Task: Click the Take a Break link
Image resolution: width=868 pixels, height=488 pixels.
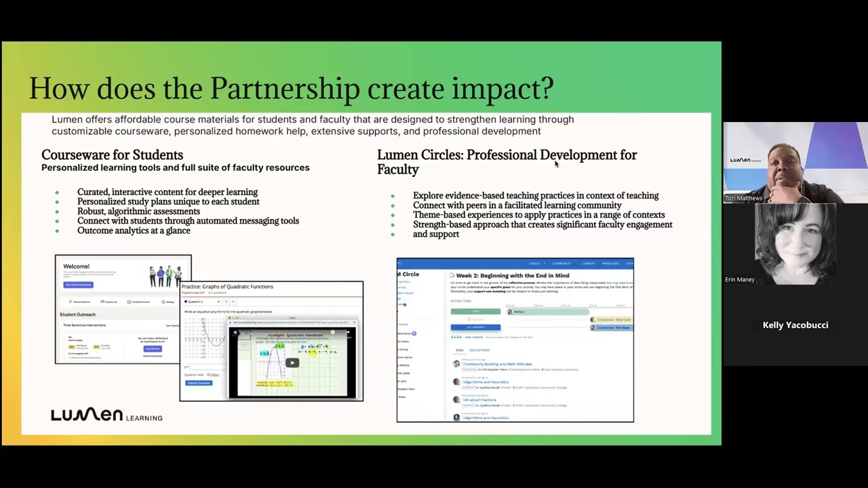Action: click(474, 338)
